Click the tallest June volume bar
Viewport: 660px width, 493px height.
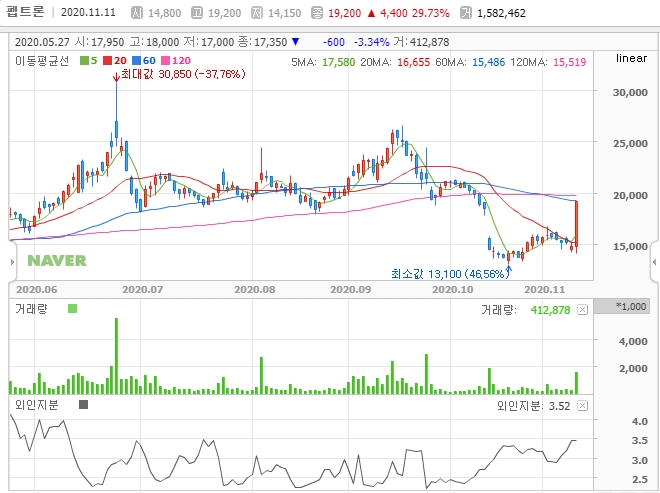click(x=117, y=356)
